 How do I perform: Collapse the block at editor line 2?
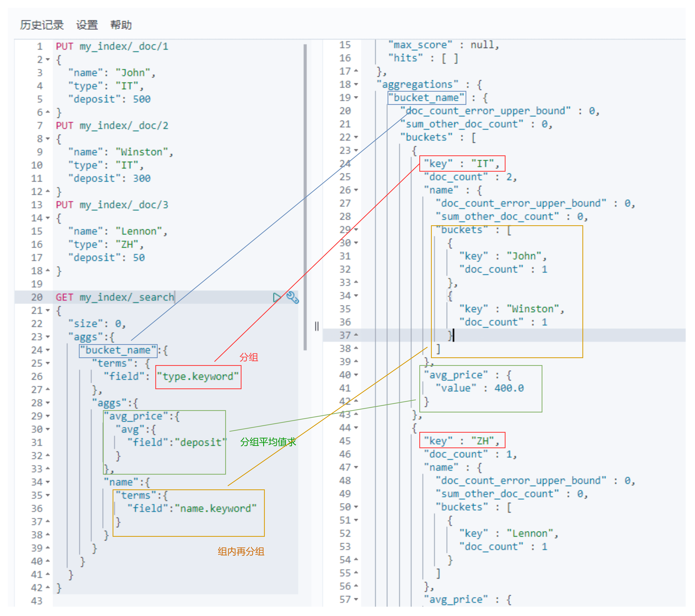(48, 60)
